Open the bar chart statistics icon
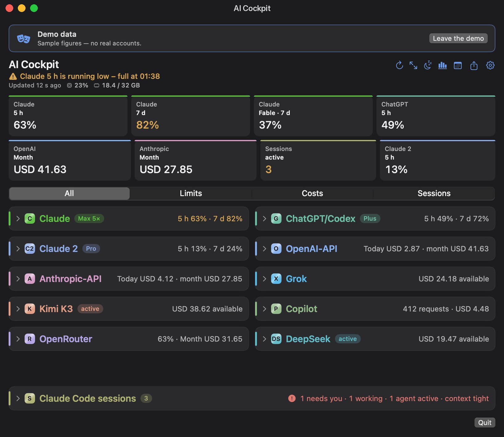Image resolution: width=504 pixels, height=437 pixels. [442, 65]
